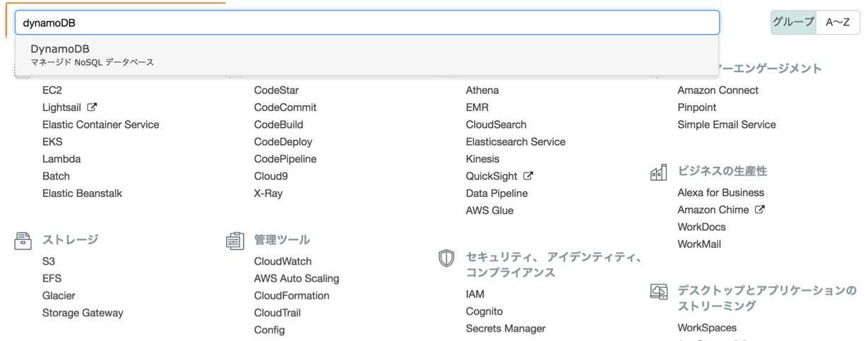
Task: Click the 管理ツール heading text
Action: 282,240
